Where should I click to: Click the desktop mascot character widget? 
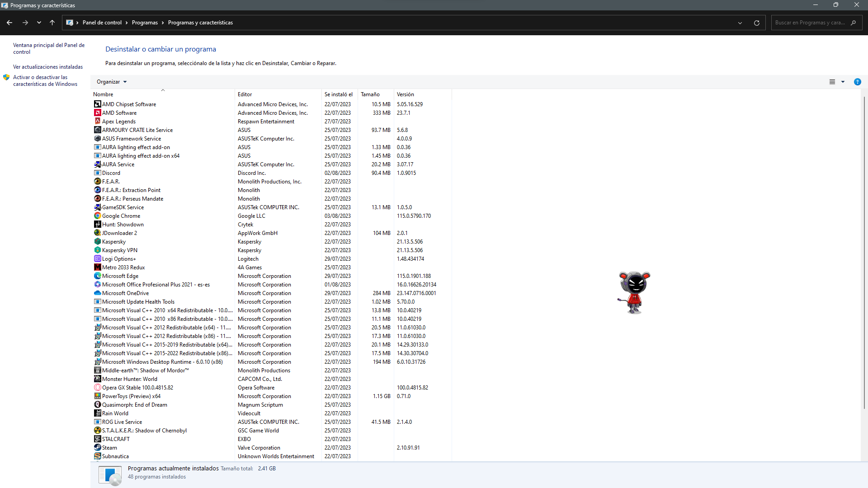pyautogui.click(x=634, y=292)
